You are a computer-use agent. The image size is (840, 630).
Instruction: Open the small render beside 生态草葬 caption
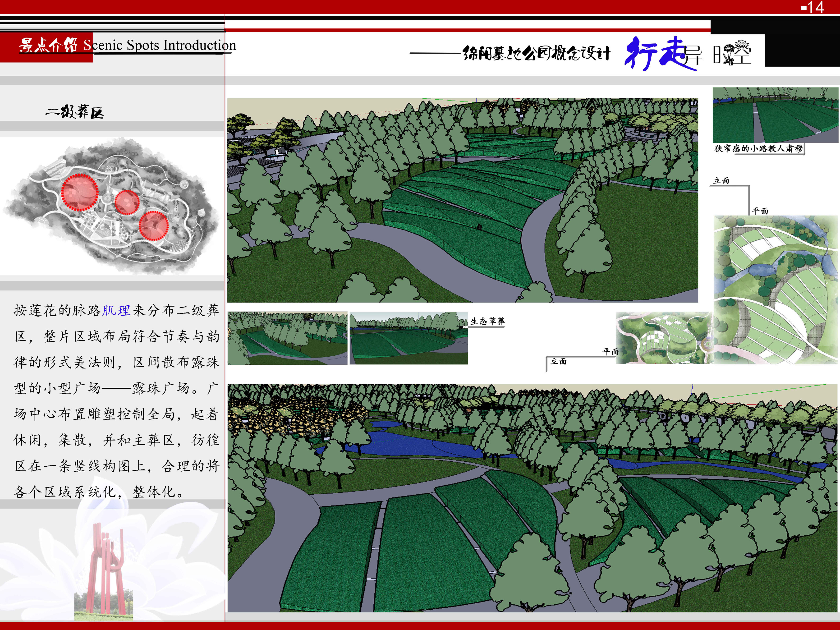(x=409, y=338)
